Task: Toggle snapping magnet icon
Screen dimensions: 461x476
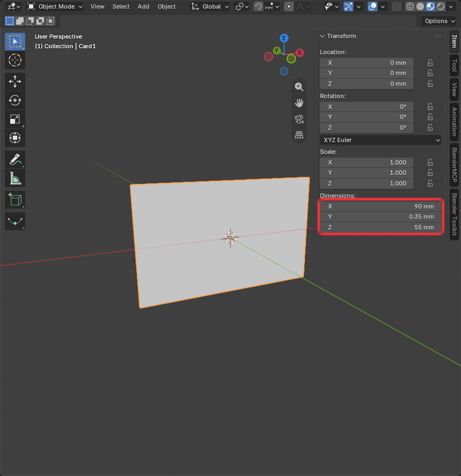Action: pyautogui.click(x=258, y=6)
